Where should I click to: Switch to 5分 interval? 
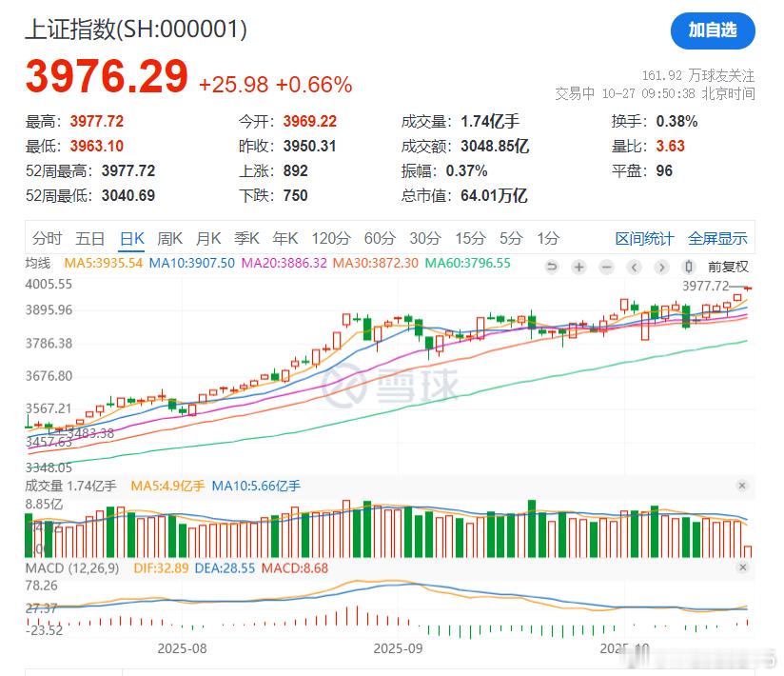coord(511,238)
